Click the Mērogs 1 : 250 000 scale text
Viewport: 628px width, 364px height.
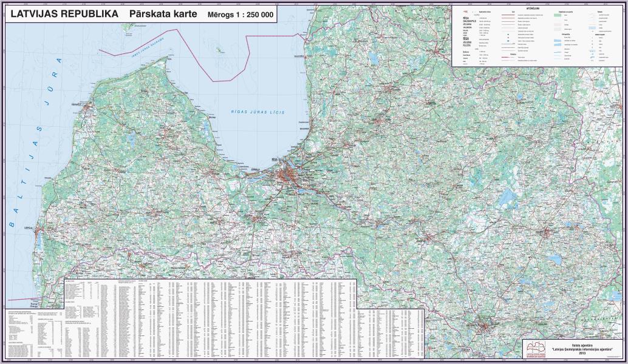pos(241,14)
